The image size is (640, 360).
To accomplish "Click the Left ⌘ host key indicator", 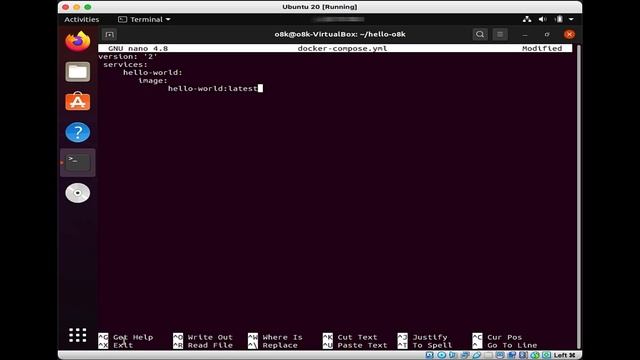I will (564, 355).
